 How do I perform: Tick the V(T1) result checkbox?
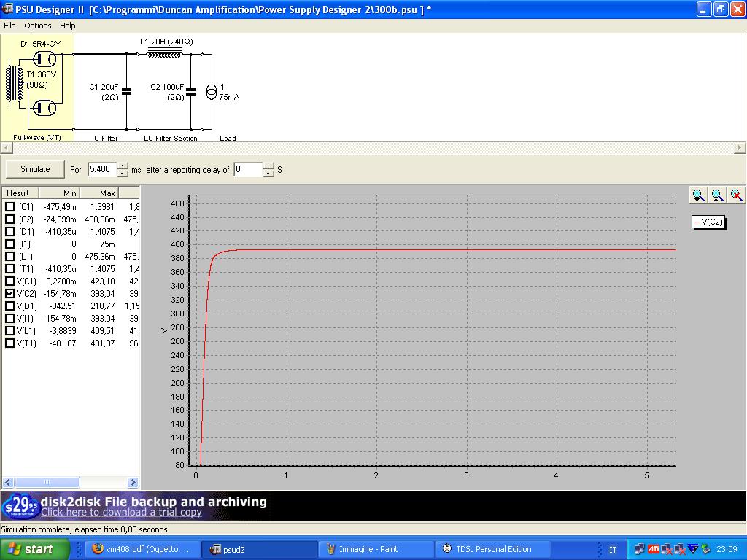coord(9,343)
